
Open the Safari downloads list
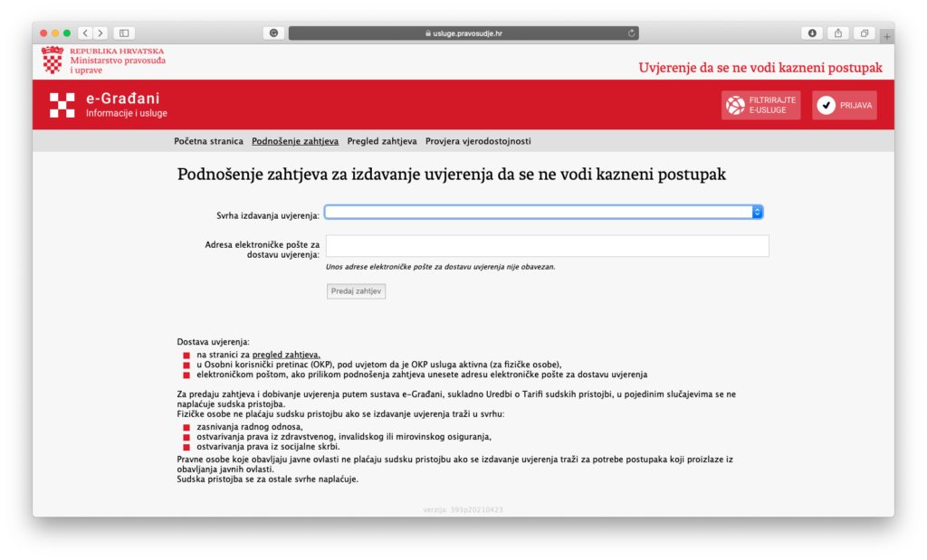812,33
